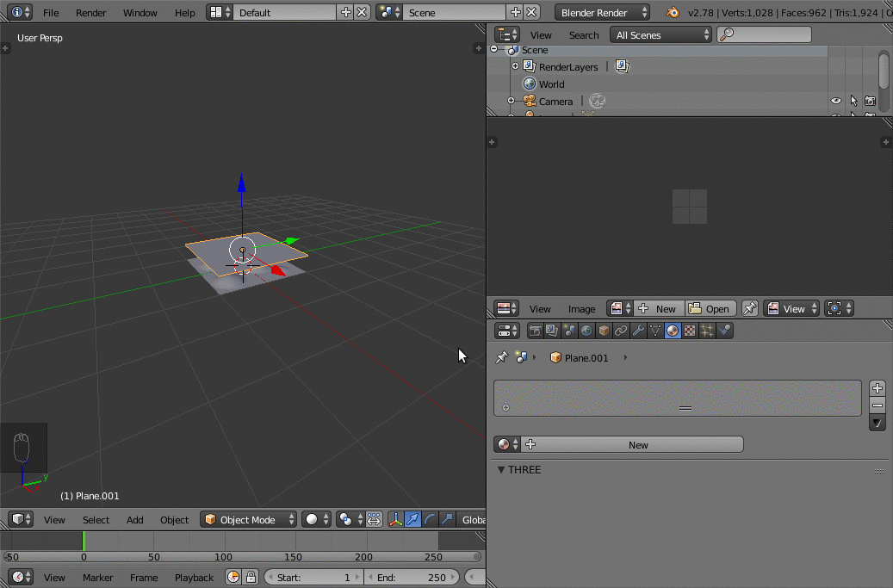Browse materials with sphere dropdown
Viewport: 893px width, 588px height.
point(507,444)
